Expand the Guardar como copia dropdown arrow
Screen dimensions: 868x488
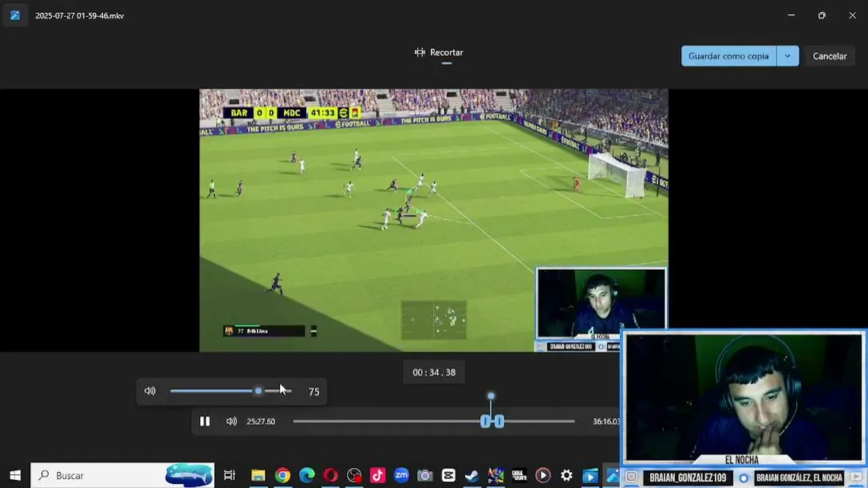point(787,56)
